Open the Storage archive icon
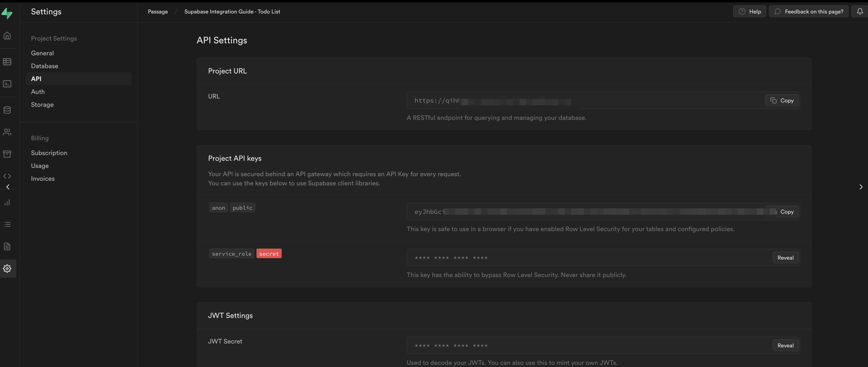Image resolution: width=868 pixels, height=367 pixels. click(7, 154)
